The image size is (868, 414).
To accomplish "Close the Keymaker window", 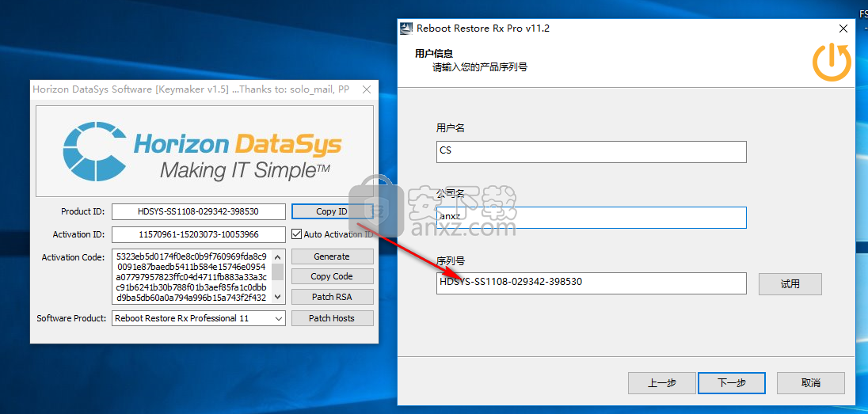I will pyautogui.click(x=367, y=89).
